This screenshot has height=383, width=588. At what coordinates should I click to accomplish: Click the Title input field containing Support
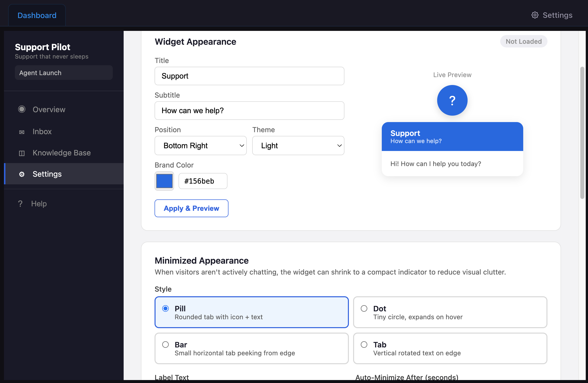pyautogui.click(x=249, y=76)
